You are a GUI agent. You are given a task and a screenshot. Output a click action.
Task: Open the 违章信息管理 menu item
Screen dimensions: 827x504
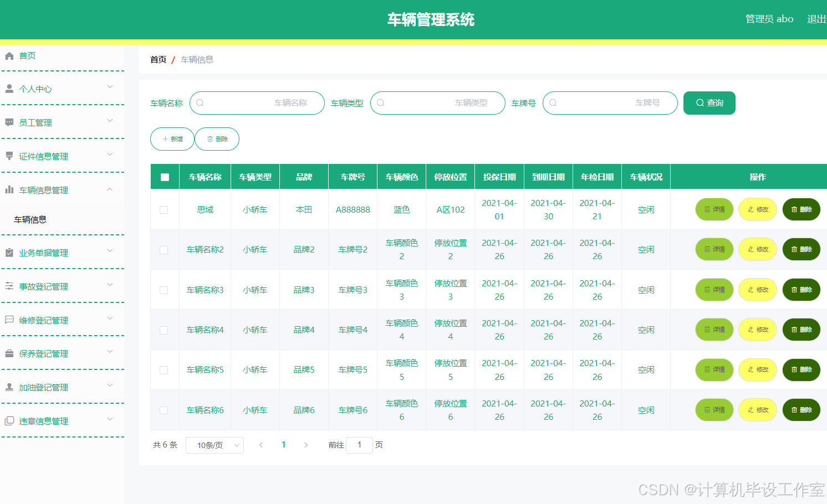[62, 421]
